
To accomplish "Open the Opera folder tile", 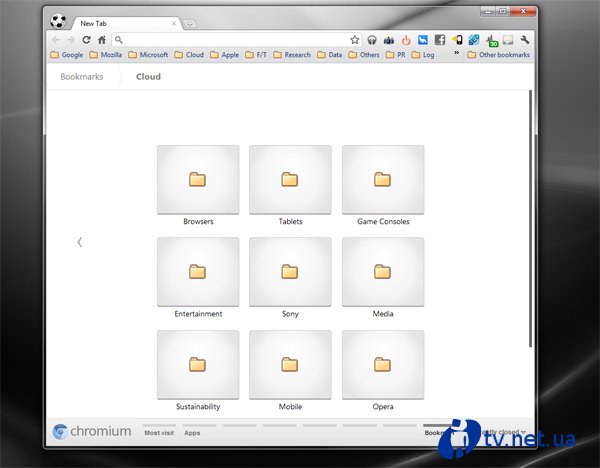I will [x=383, y=365].
